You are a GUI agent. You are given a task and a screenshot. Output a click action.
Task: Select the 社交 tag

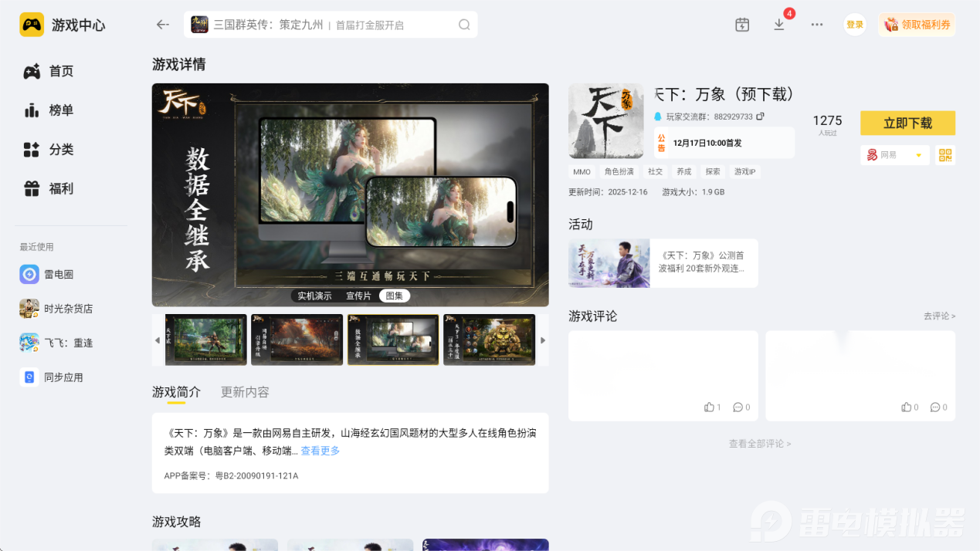click(x=655, y=171)
